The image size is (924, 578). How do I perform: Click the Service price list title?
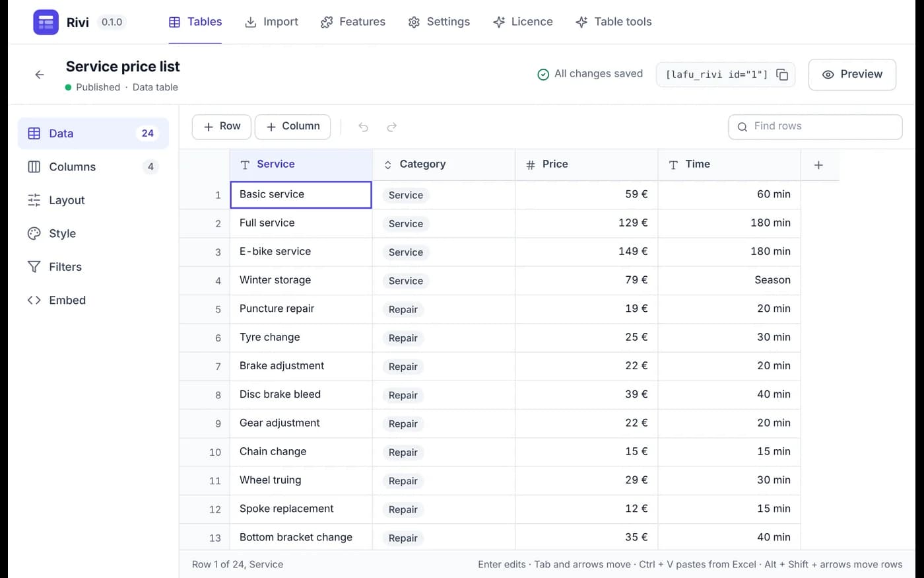(x=123, y=67)
